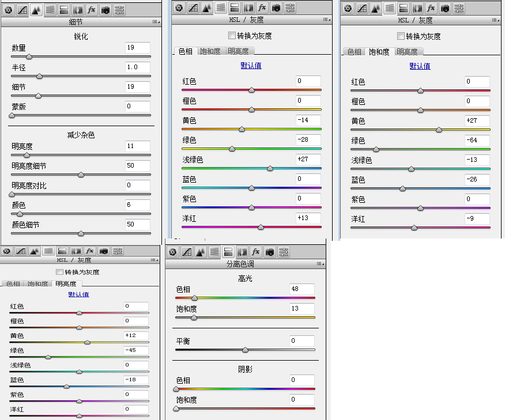The width and height of the screenshot is (505, 420).
Task: Switch to 饱和度 tab in luminance (明亮度) HSL panel
Action: coord(37,283)
